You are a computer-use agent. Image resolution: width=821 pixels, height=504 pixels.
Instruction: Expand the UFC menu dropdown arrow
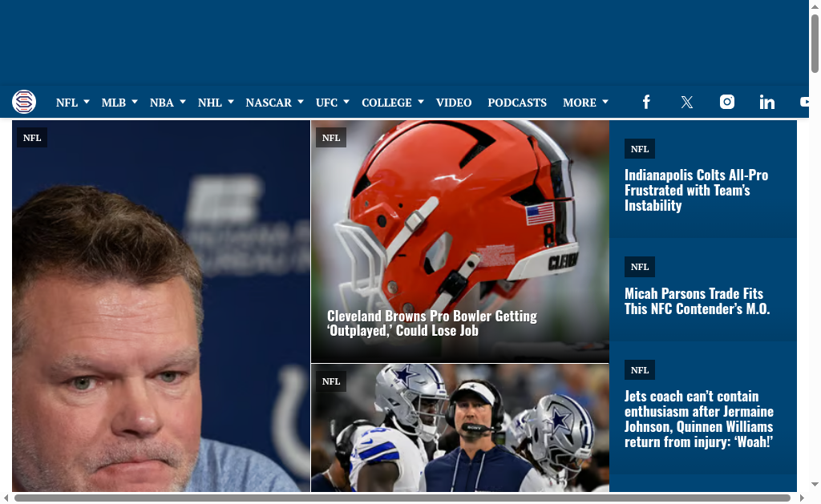pyautogui.click(x=346, y=102)
